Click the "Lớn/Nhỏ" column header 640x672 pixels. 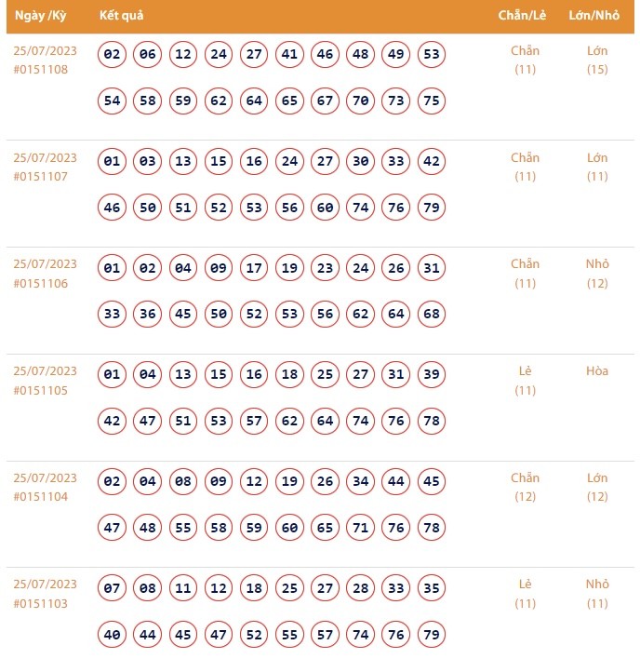coord(596,16)
